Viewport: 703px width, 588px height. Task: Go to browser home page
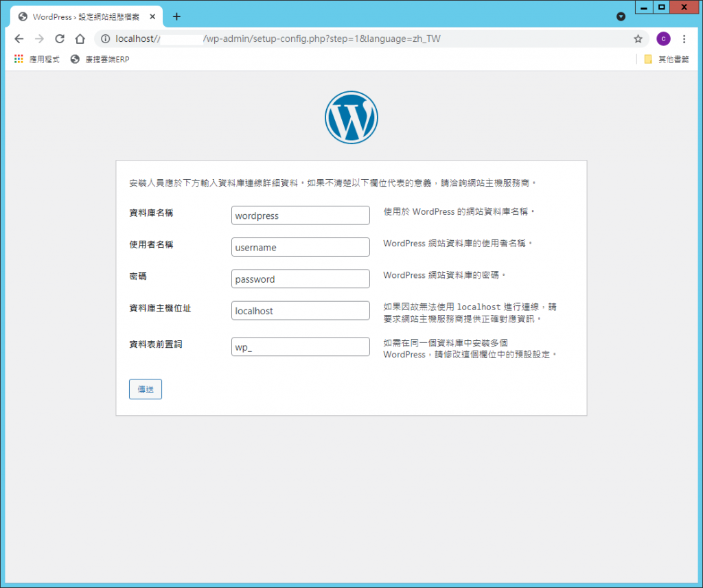pyautogui.click(x=80, y=39)
